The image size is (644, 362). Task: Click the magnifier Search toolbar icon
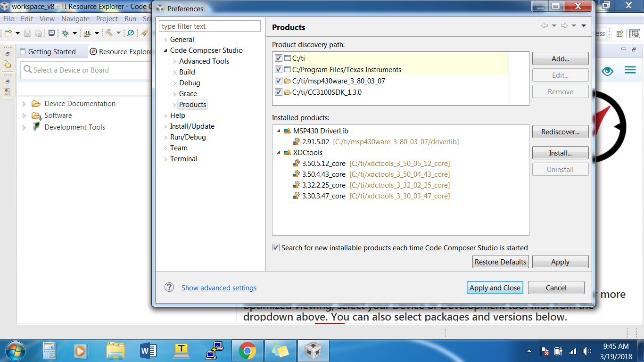(x=131, y=33)
